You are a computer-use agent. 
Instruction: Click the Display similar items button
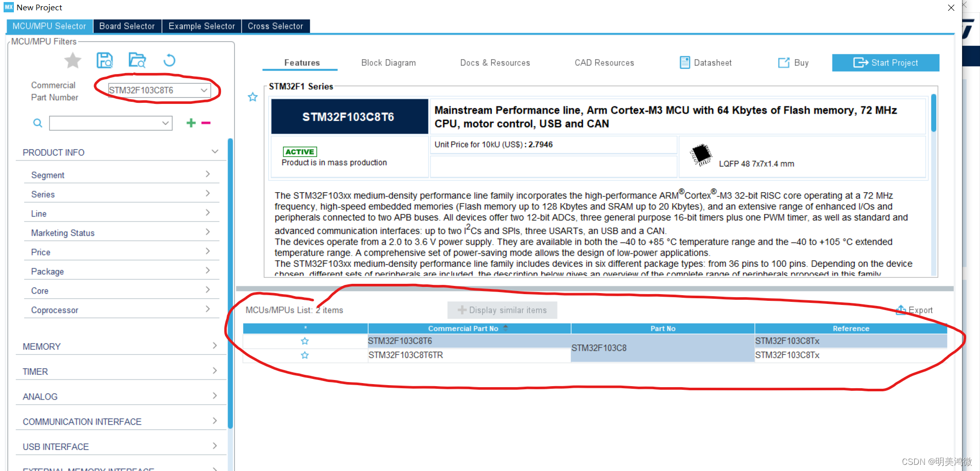[x=502, y=310]
